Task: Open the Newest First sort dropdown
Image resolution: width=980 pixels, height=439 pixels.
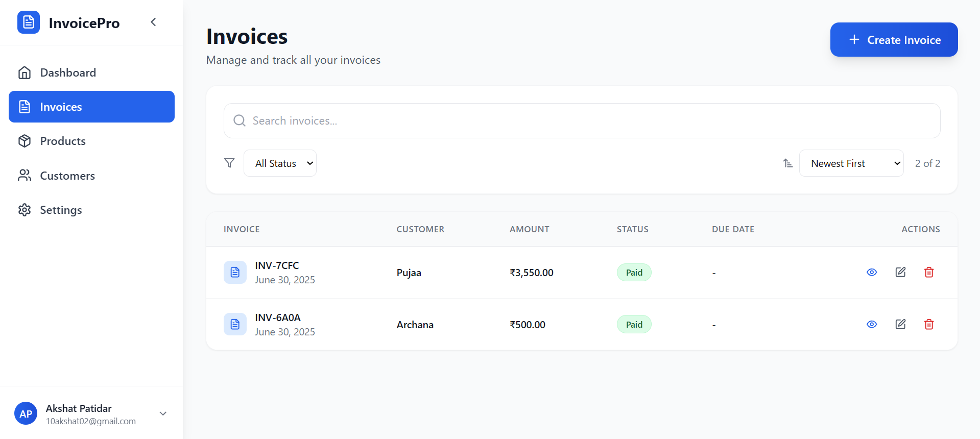Action: pos(851,163)
